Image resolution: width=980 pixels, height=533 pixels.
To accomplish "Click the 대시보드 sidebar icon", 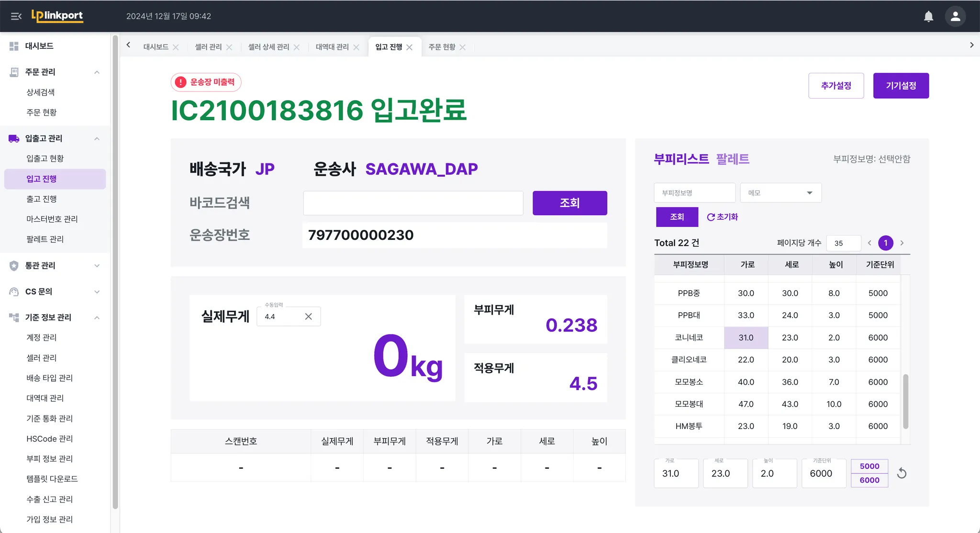I will [14, 46].
